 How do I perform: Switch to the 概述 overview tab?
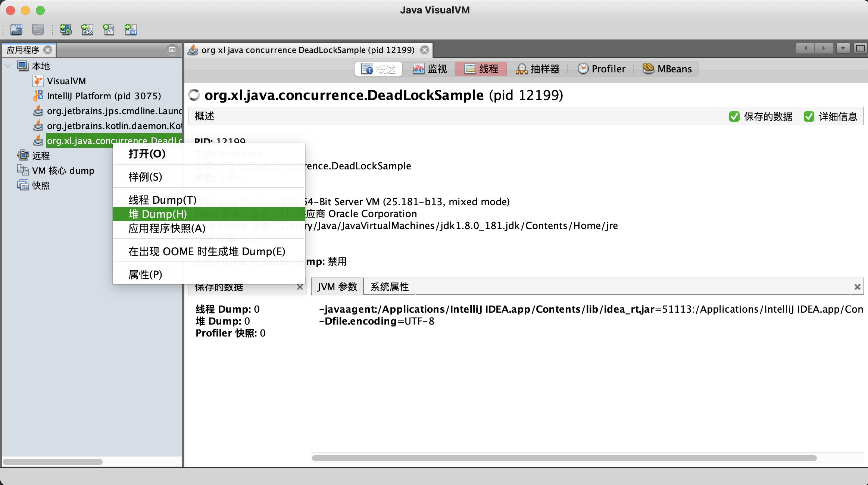click(378, 69)
